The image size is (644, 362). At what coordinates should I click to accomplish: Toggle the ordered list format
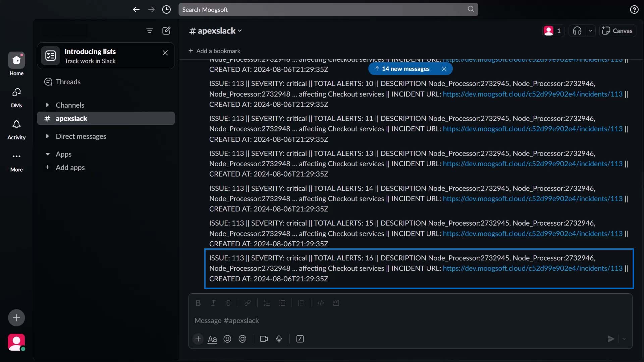click(267, 303)
